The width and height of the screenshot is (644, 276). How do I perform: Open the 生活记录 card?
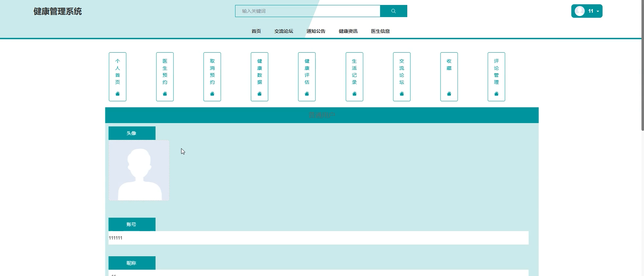pyautogui.click(x=354, y=76)
